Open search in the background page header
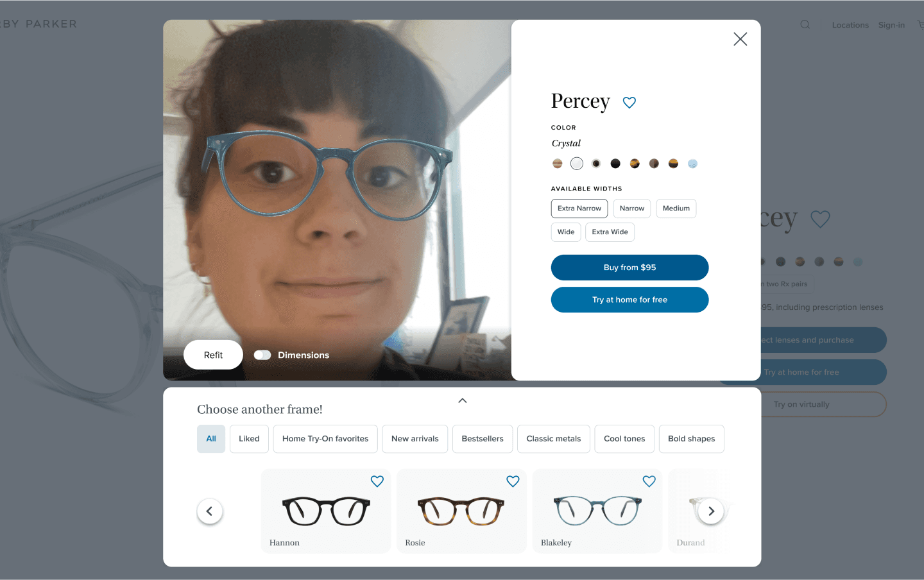The height and width of the screenshot is (580, 924). (805, 25)
